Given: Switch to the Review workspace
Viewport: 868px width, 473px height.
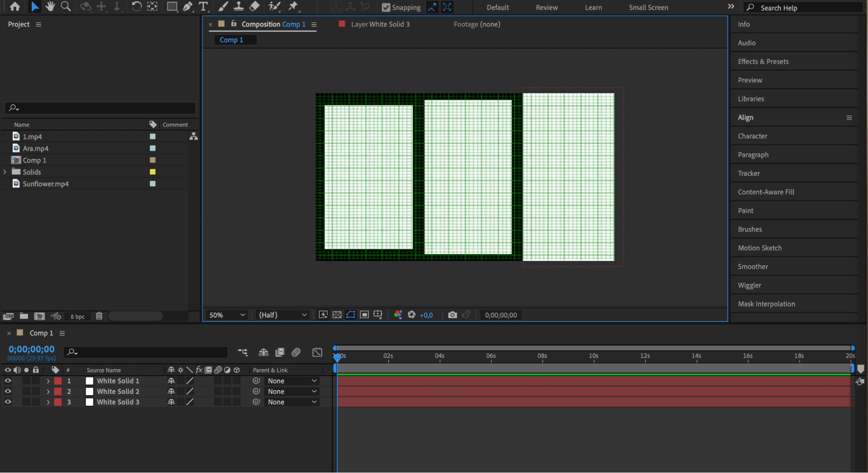Looking at the screenshot, I should coord(546,7).
